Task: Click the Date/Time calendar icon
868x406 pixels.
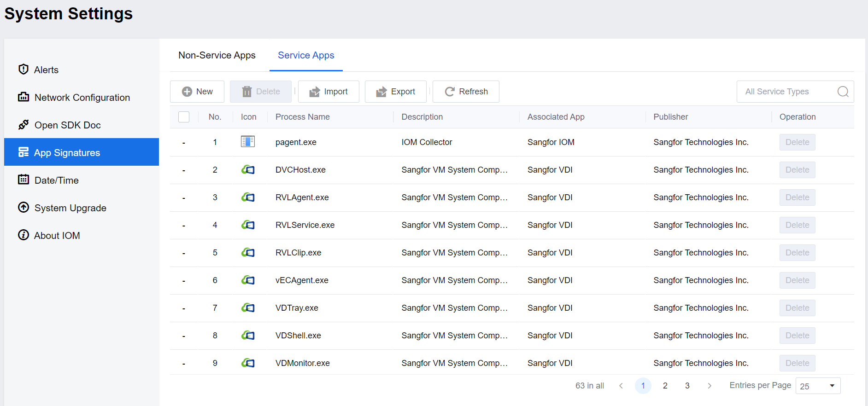Action: [x=23, y=180]
